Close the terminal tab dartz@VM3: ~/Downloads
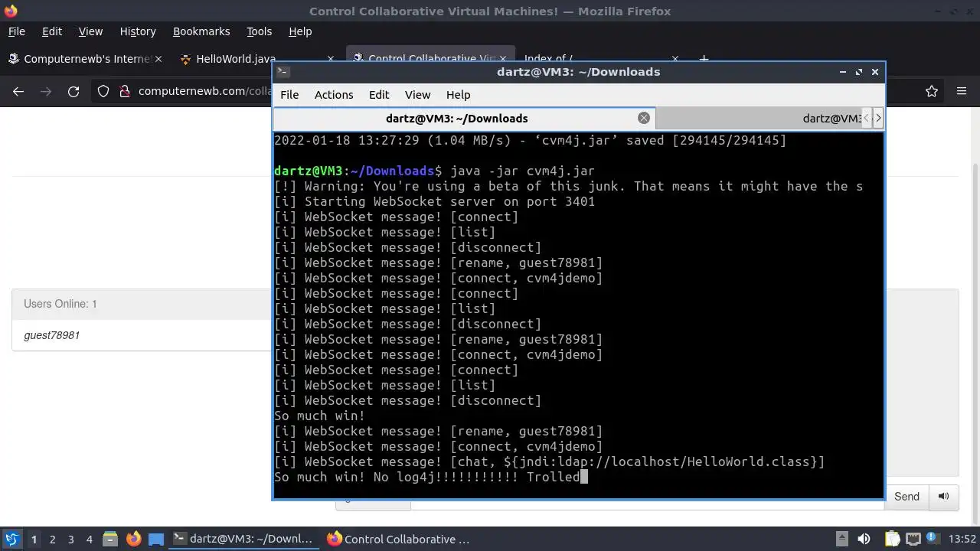Screen dimensions: 980x551 [644, 118]
